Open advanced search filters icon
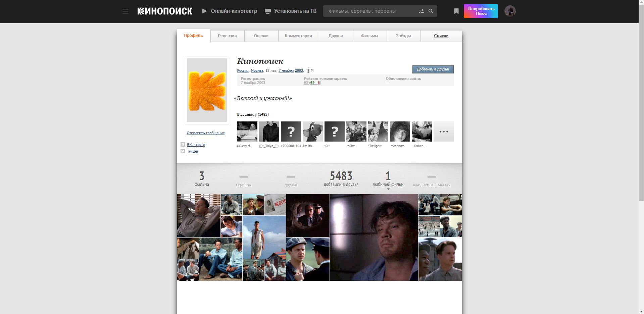Screen dimensions: 644x314 [x=422, y=11]
